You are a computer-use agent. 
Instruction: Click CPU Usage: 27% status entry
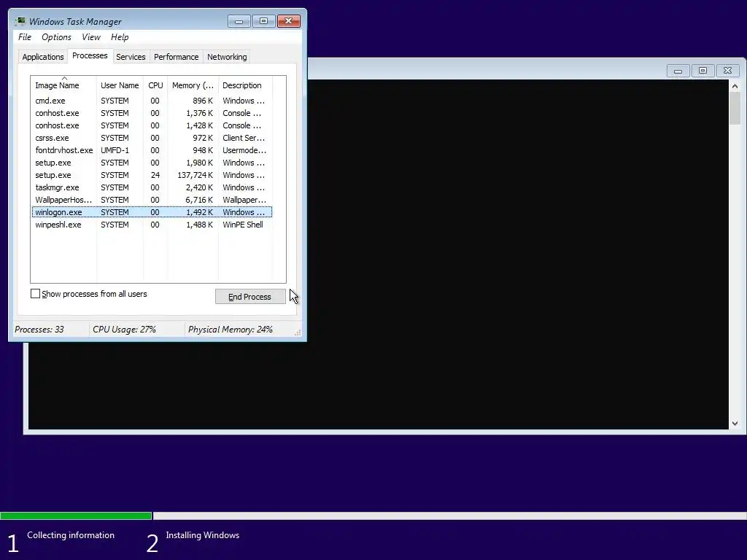pyautogui.click(x=124, y=330)
